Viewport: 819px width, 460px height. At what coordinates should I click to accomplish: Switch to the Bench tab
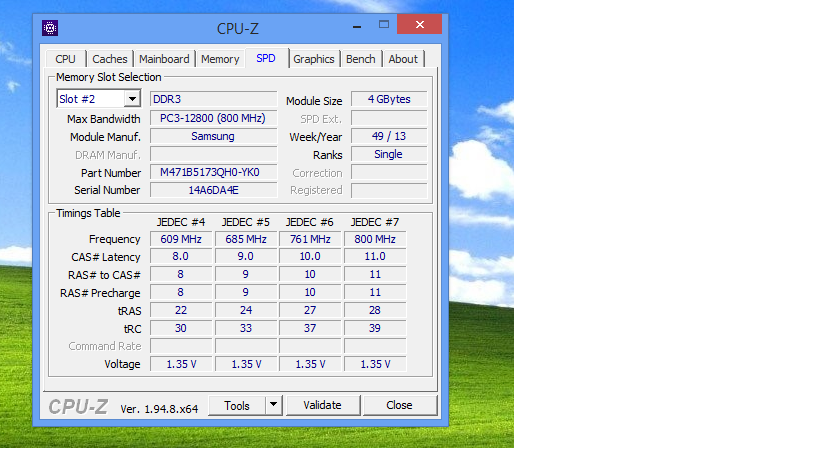coord(360,59)
